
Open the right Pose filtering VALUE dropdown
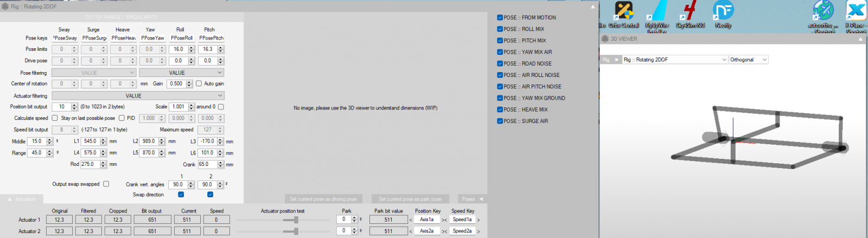181,73
